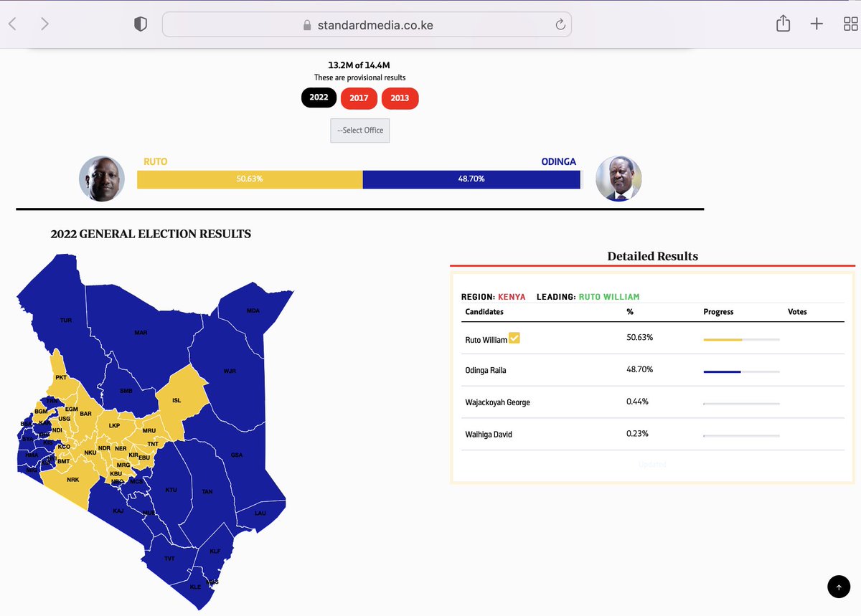
Task: Go back with Safari's back arrow
Action: point(12,24)
